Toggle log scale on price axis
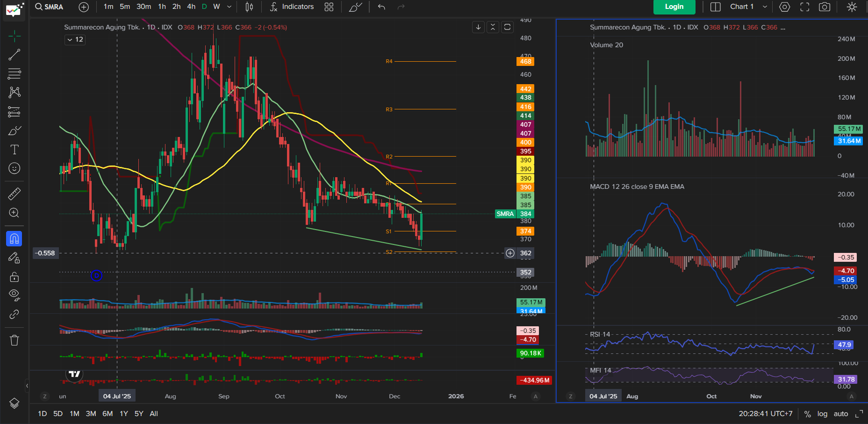Screen dimensions: 868x424 (822, 414)
